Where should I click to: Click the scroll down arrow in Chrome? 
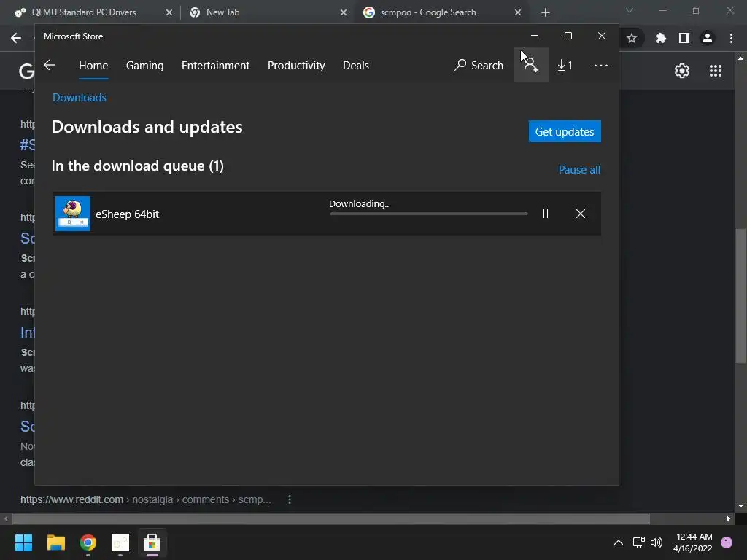pyautogui.click(x=740, y=506)
